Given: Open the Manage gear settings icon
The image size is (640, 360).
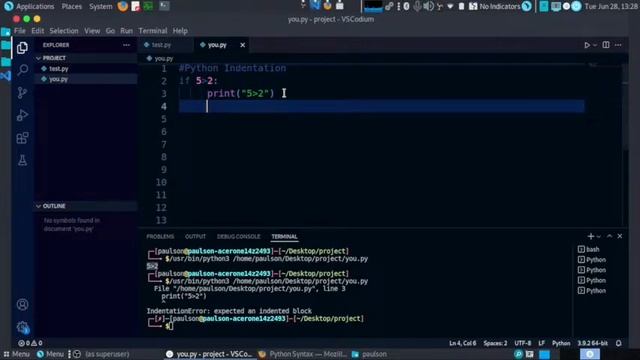Looking at the screenshot, I should coord(22,327).
